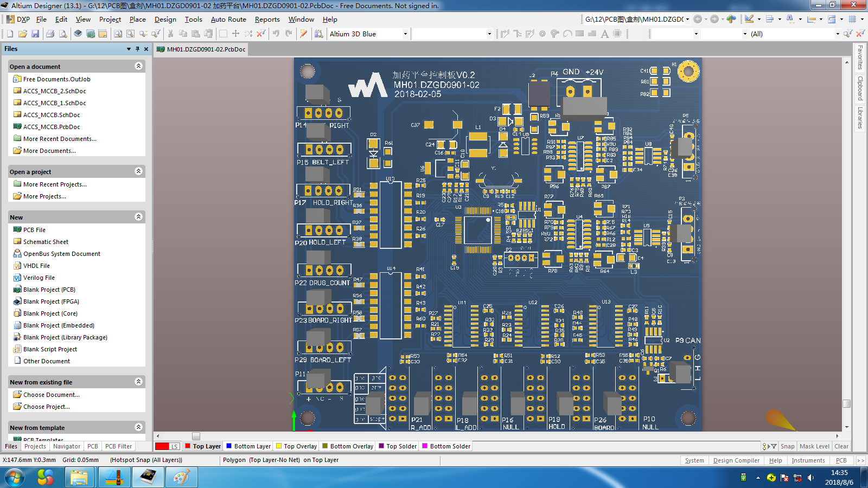Open the Auto Route menu
This screenshot has height=488, width=868.
point(228,19)
